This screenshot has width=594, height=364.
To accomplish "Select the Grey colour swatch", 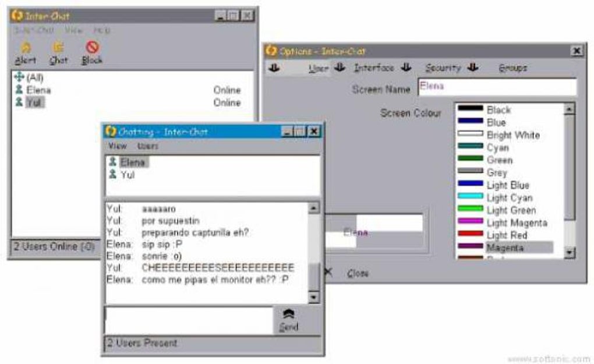I will tap(471, 171).
